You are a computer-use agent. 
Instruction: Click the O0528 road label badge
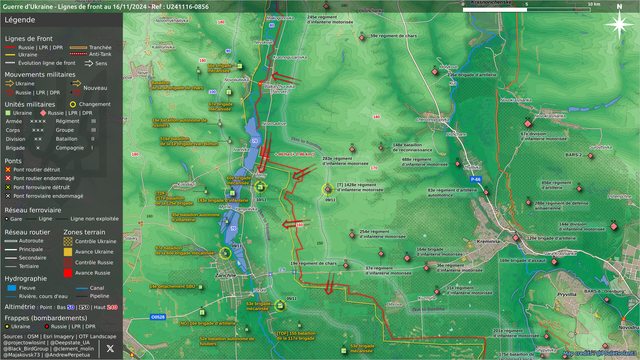pyautogui.click(x=158, y=317)
